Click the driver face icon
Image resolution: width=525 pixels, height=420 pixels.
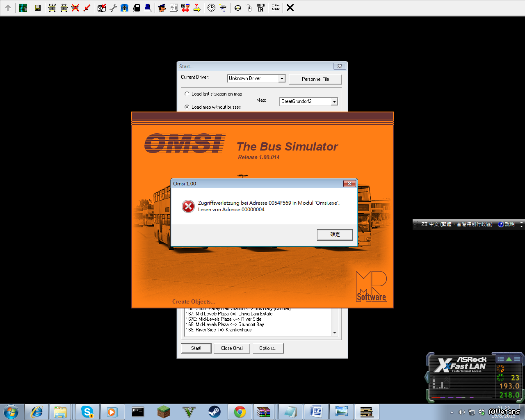coord(162,8)
